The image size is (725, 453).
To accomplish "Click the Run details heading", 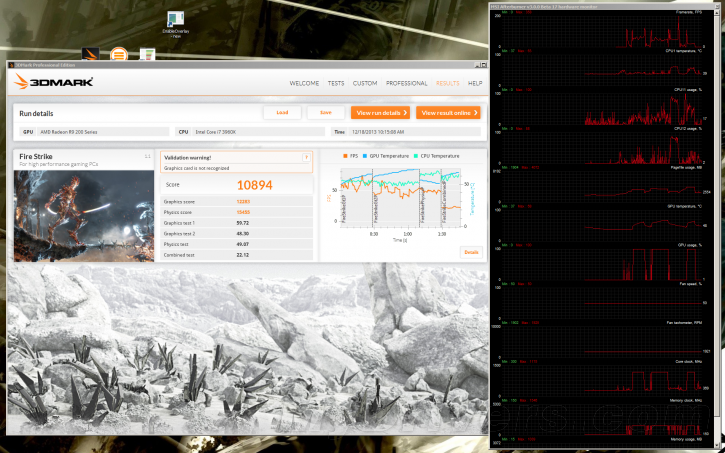I will pyautogui.click(x=36, y=113).
